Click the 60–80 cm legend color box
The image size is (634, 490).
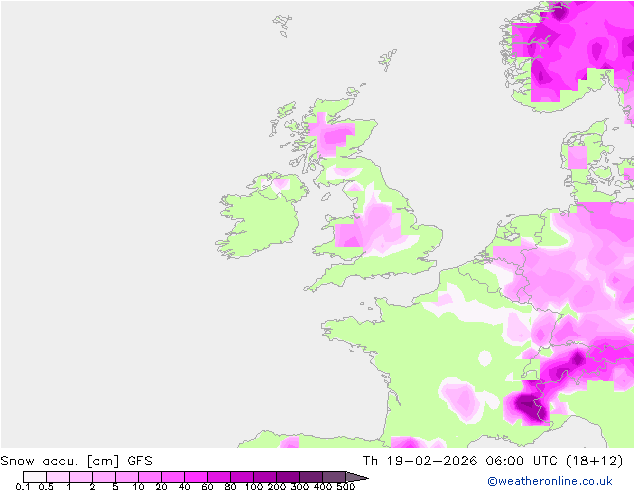pos(219,477)
